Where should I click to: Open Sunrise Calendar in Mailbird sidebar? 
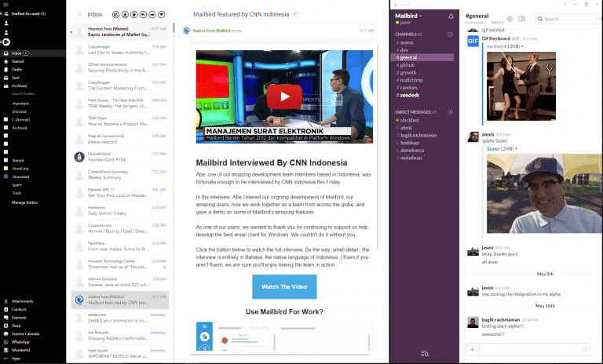point(25,333)
